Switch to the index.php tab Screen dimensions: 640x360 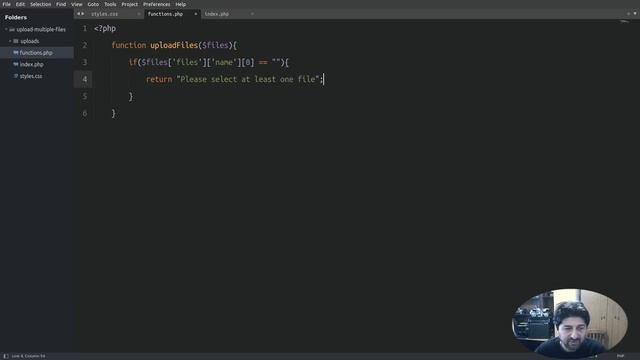click(x=217, y=14)
